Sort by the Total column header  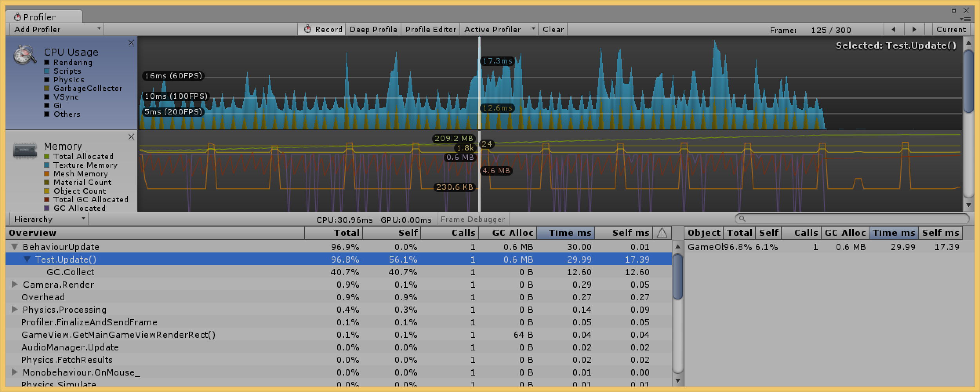click(334, 233)
